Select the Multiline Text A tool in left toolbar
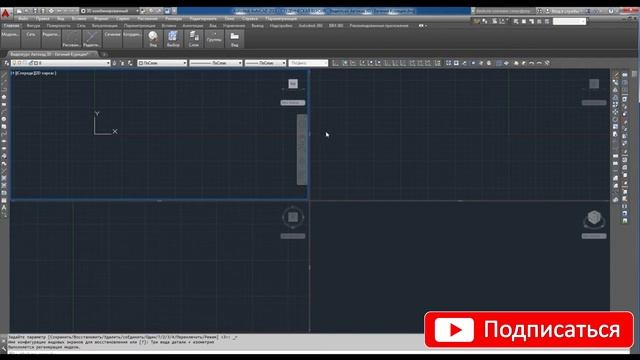Viewport: 640px width, 360px height. click(4, 208)
